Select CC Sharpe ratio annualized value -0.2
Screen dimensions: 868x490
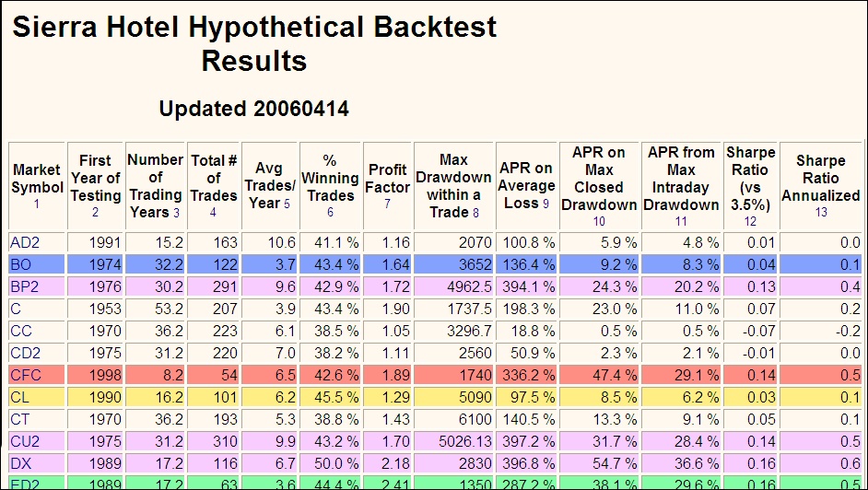(848, 331)
